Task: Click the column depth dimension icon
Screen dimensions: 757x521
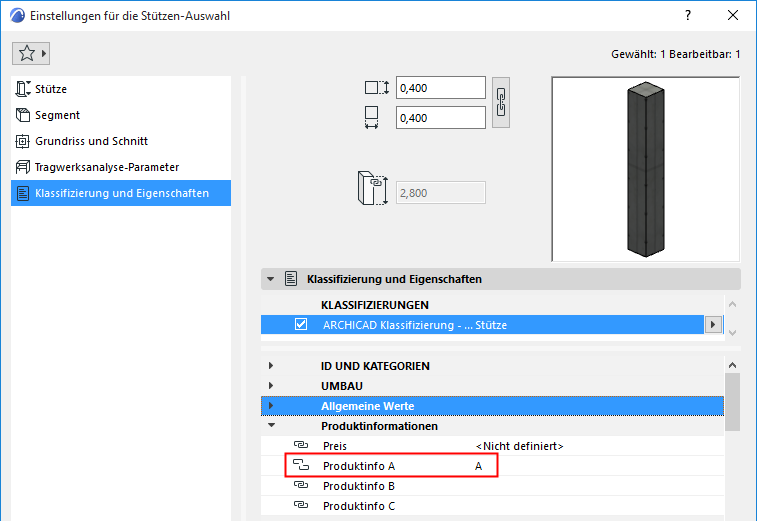Action: click(x=372, y=117)
